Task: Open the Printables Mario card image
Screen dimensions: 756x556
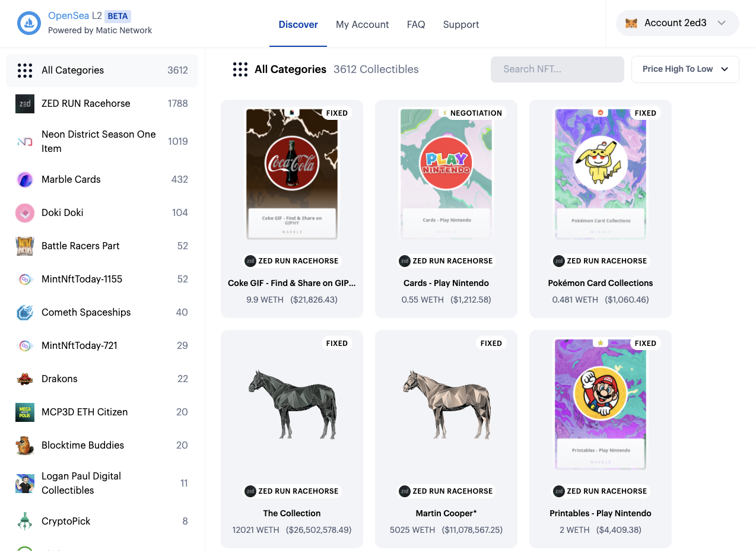Action: coord(601,404)
